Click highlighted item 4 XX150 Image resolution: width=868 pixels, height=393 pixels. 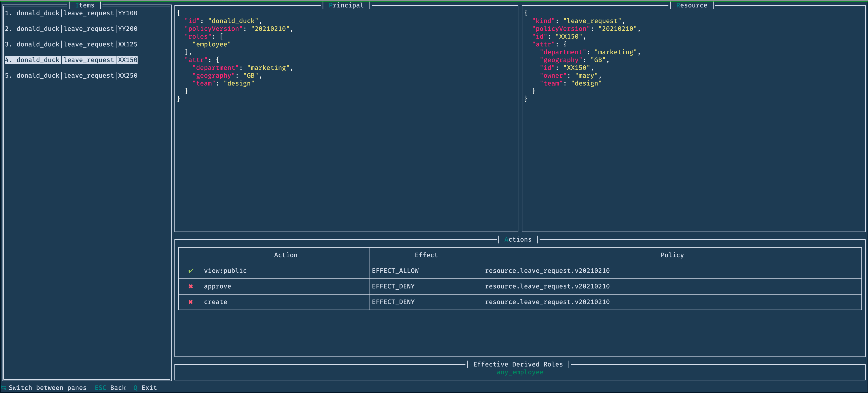point(71,60)
